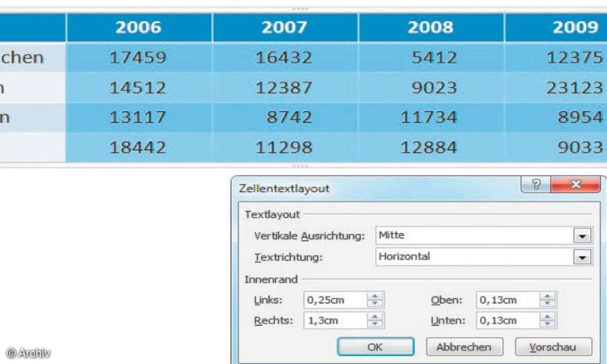Focus the Oben margin input field
Screen dimensions: 607x364
[507, 300]
